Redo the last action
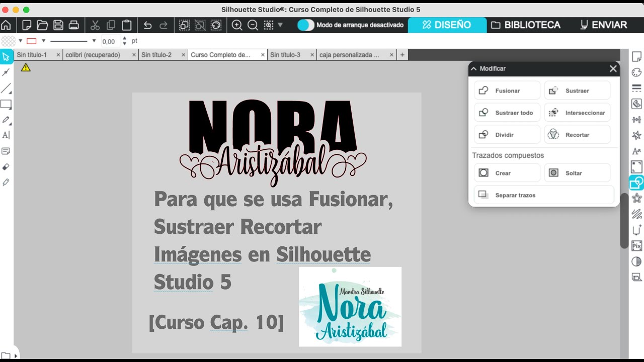 tap(164, 25)
